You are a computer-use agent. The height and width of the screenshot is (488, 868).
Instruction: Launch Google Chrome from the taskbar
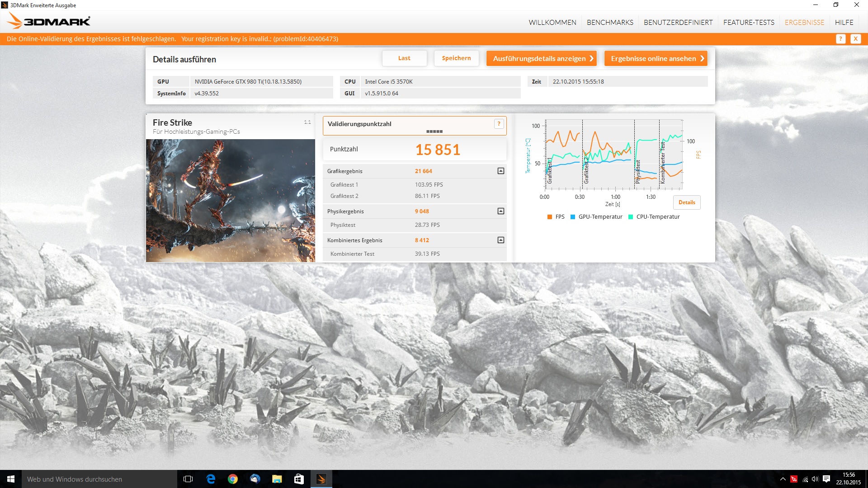(233, 479)
